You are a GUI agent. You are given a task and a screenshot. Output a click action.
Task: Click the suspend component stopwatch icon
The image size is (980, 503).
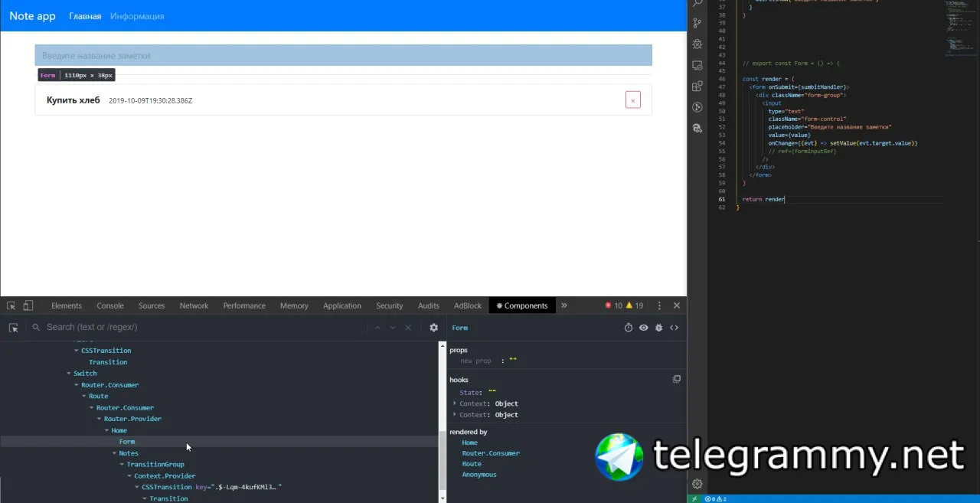629,328
